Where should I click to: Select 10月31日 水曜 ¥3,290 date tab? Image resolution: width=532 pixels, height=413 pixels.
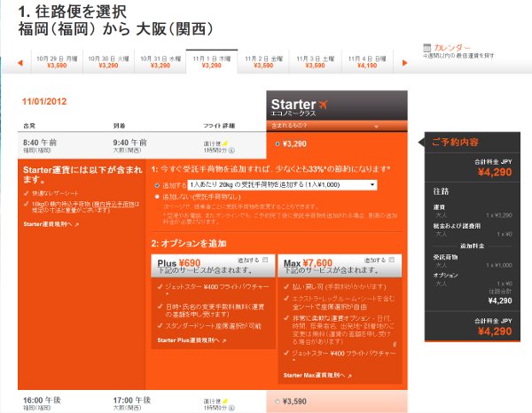[x=160, y=62]
